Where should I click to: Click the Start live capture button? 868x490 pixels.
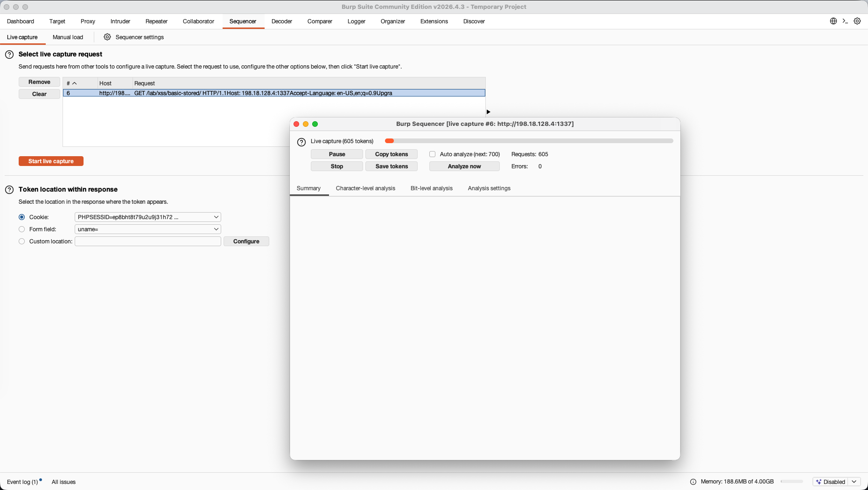[51, 161]
